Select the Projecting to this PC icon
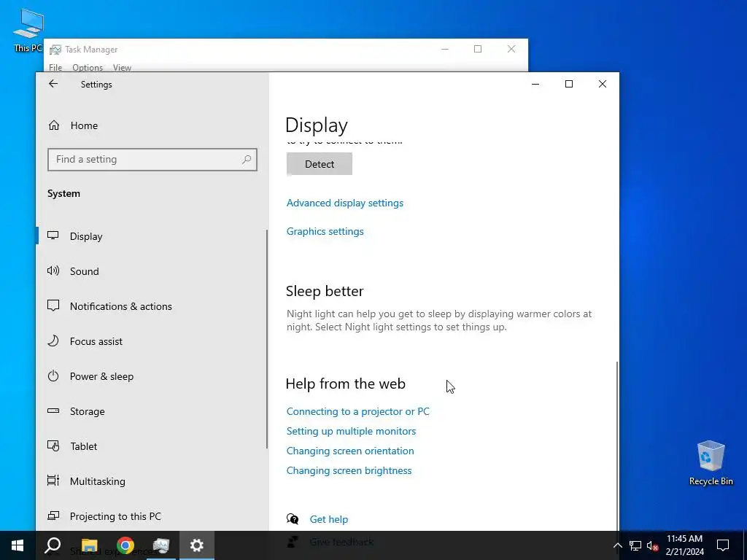This screenshot has width=747, height=560. pos(53,516)
